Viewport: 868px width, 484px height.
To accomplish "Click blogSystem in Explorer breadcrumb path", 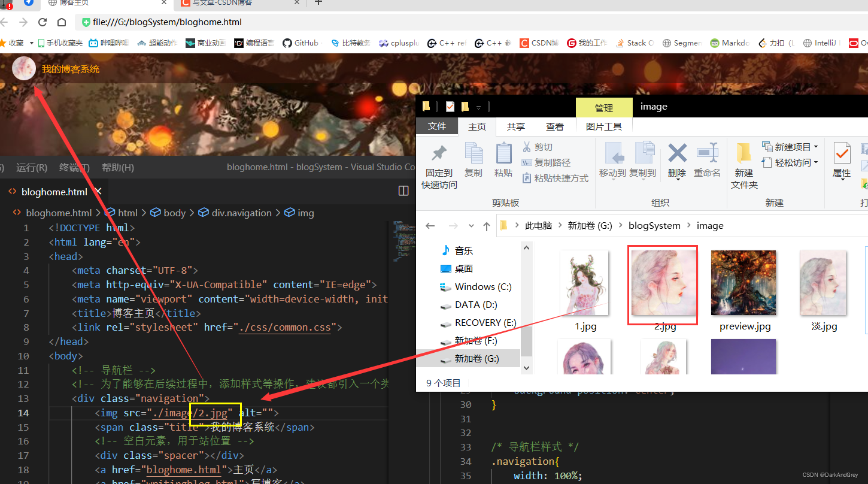I will [654, 226].
